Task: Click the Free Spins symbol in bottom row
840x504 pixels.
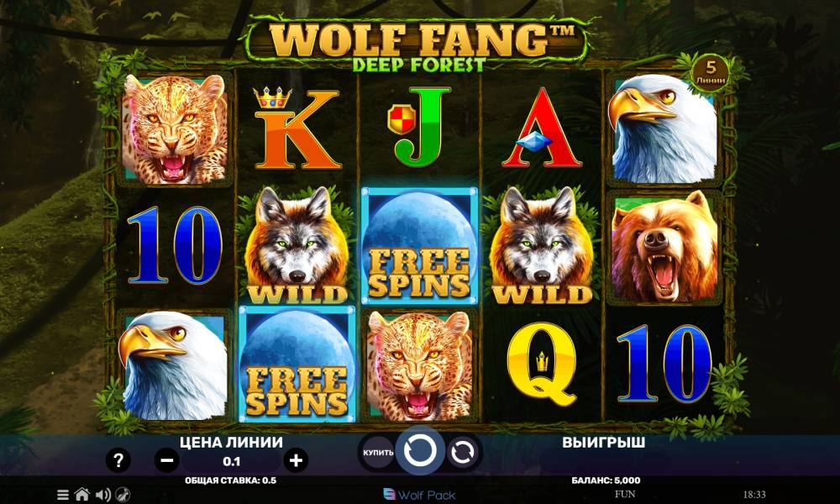Action: coord(297,365)
